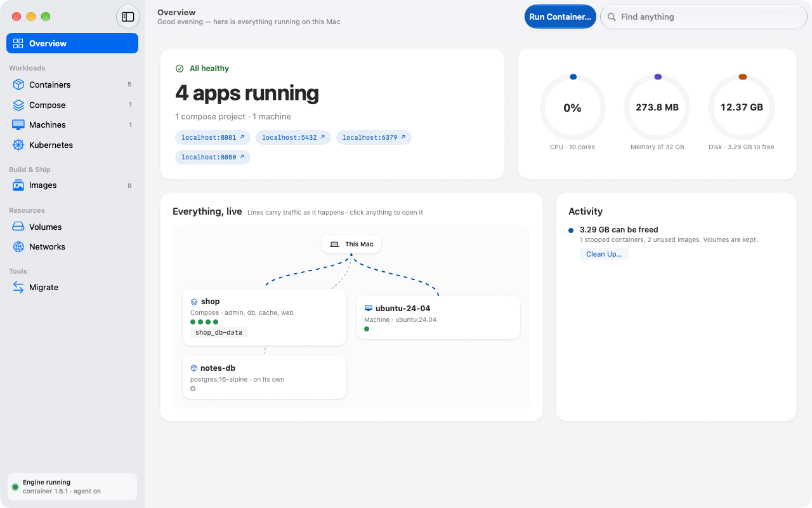Click the laptop icon on This Mac

[x=334, y=244]
